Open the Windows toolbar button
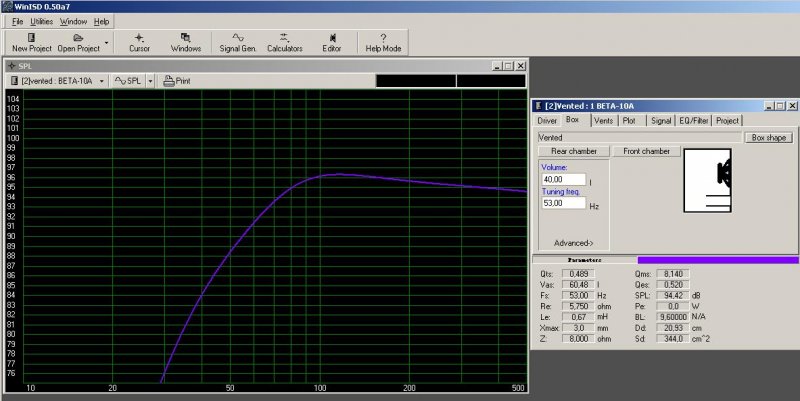Viewport: 800px width, 401px height. [x=186, y=42]
